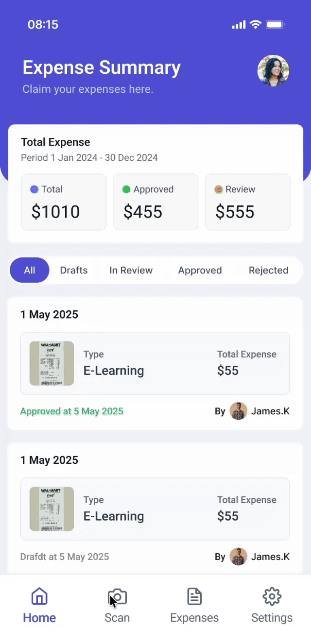The image size is (311, 644).
Task: Open the Walmart receipt thumbnail
Action: (x=51, y=363)
